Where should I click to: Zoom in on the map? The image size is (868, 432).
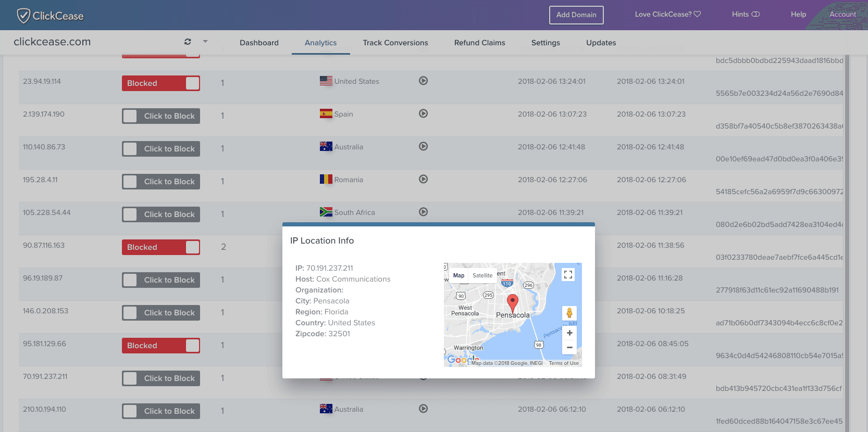(569, 333)
